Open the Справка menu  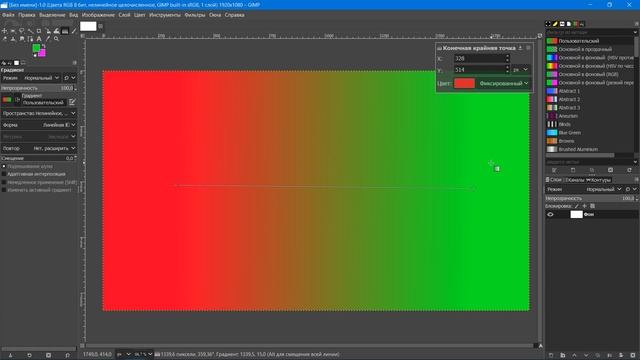point(234,15)
